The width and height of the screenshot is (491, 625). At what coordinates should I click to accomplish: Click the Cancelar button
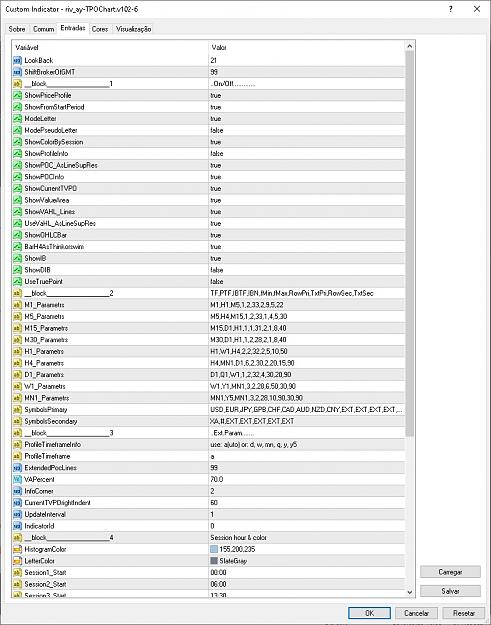(x=416, y=613)
